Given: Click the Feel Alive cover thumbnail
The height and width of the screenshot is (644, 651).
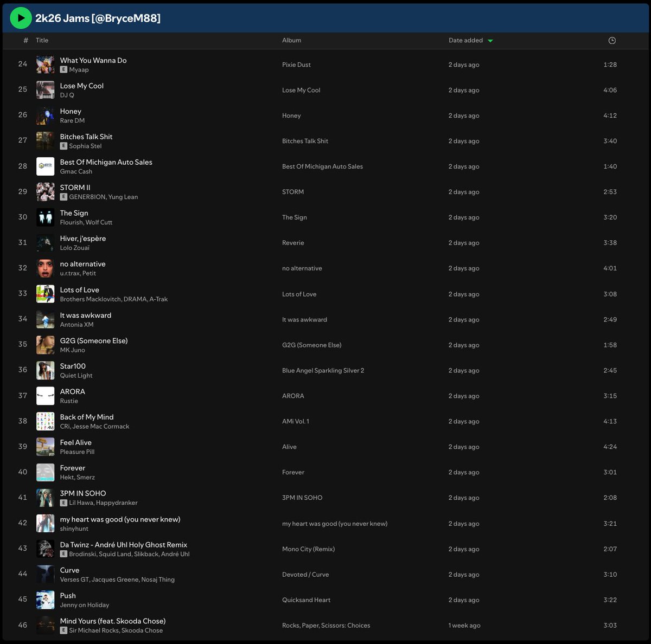Looking at the screenshot, I should [x=45, y=447].
